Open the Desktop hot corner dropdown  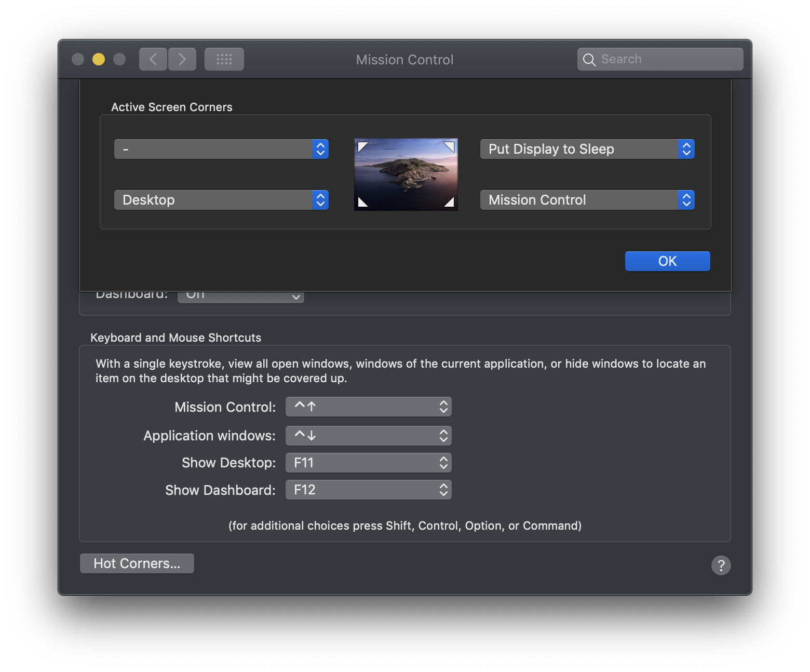(x=221, y=200)
